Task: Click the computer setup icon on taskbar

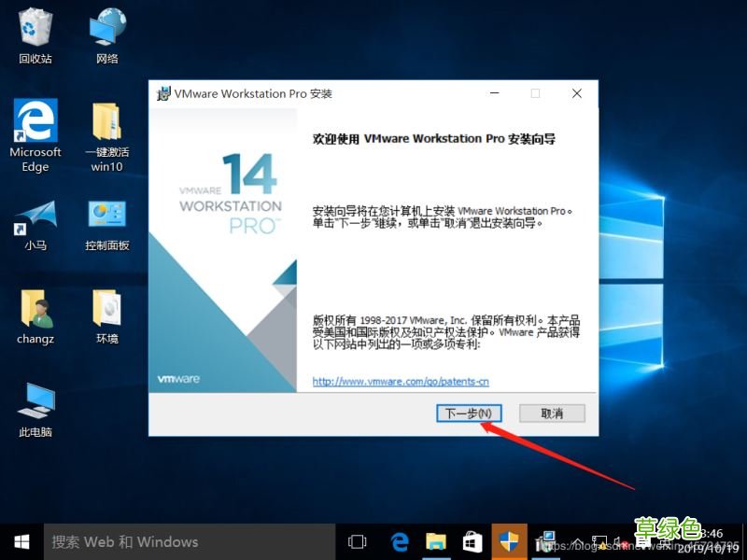Action: pyautogui.click(x=545, y=542)
